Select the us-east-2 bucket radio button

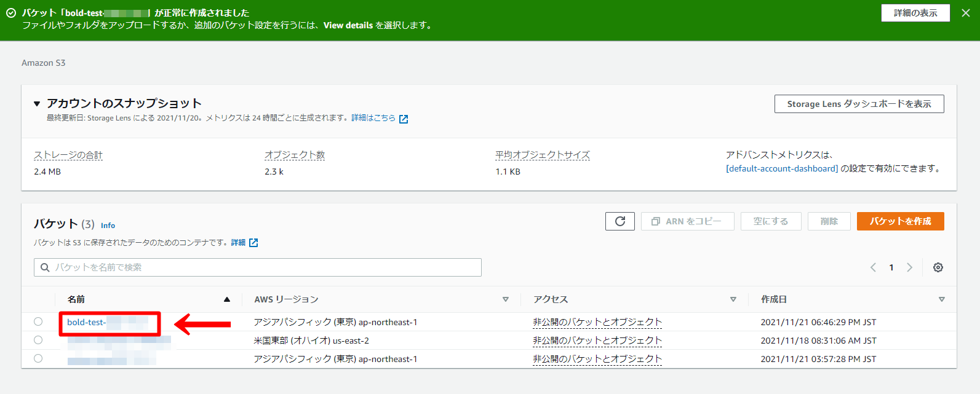(38, 340)
